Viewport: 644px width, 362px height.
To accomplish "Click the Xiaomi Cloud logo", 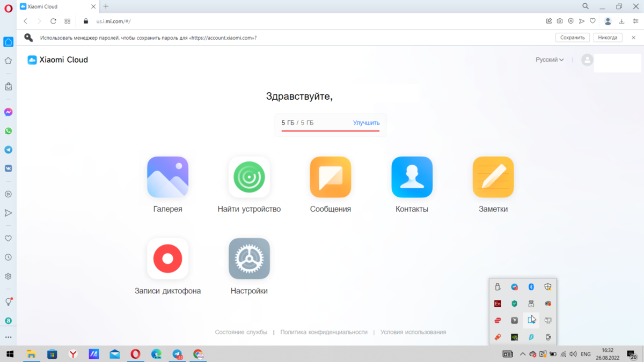I will pyautogui.click(x=57, y=60).
